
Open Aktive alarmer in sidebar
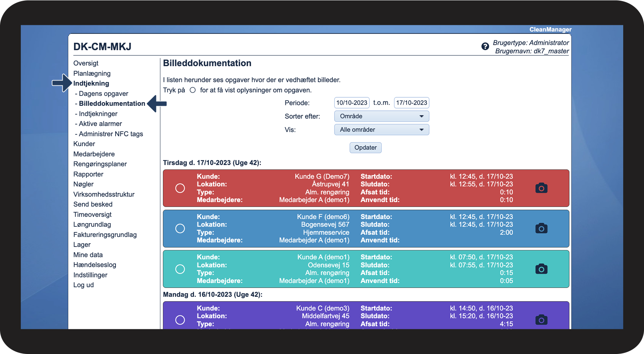pyautogui.click(x=100, y=124)
